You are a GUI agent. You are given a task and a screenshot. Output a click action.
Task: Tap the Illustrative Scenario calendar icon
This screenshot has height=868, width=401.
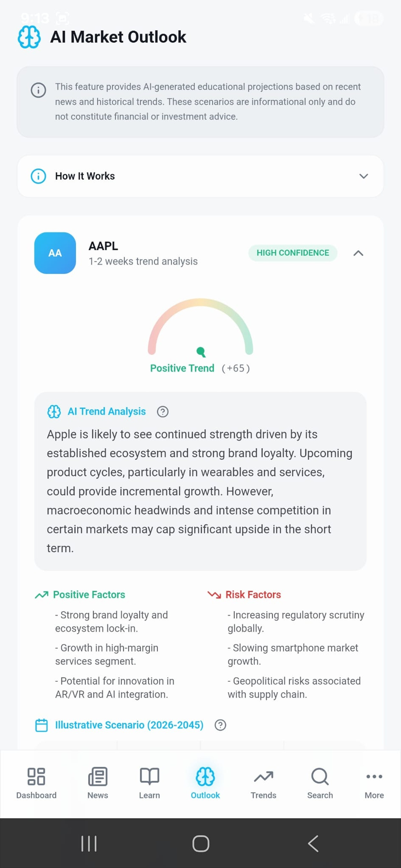point(41,725)
